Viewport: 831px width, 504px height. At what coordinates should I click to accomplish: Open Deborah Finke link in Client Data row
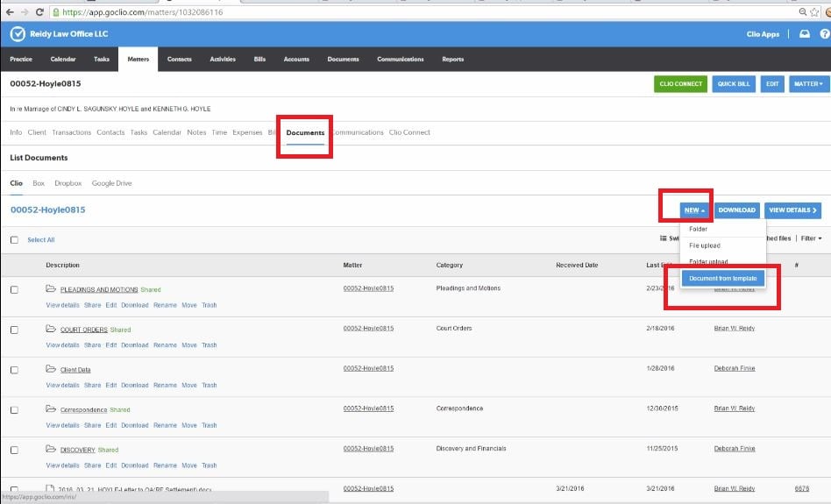[x=734, y=368]
